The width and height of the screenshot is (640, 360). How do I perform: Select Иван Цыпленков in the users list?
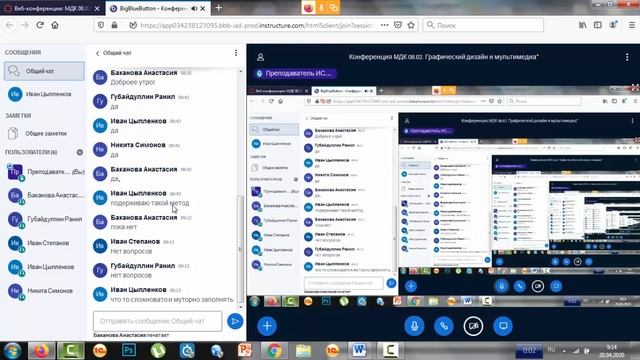point(45,267)
